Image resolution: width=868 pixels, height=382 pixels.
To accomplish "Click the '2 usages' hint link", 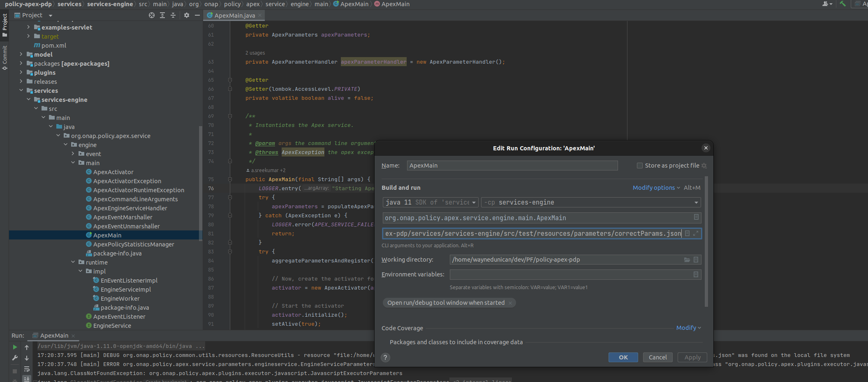I will pyautogui.click(x=255, y=53).
